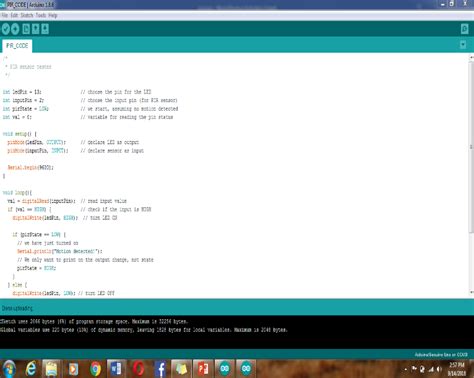Click the 'int pirState = LOW;' line
Viewport: 474px width, 378px height.
pos(26,109)
